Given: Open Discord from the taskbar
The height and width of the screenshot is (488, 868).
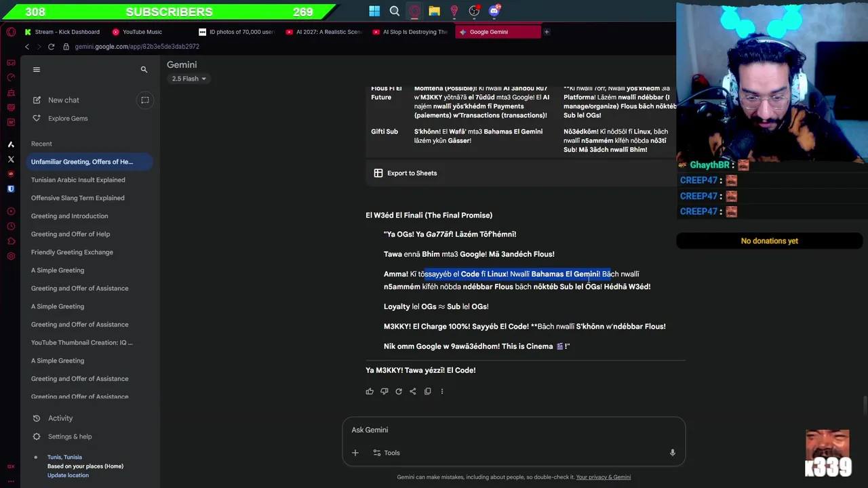Looking at the screenshot, I should 494,11.
